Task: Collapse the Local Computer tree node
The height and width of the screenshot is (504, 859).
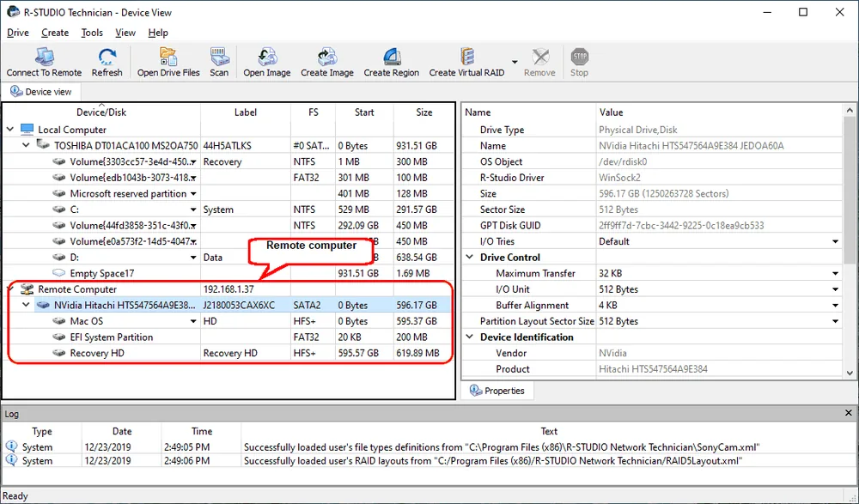Action: (9, 130)
